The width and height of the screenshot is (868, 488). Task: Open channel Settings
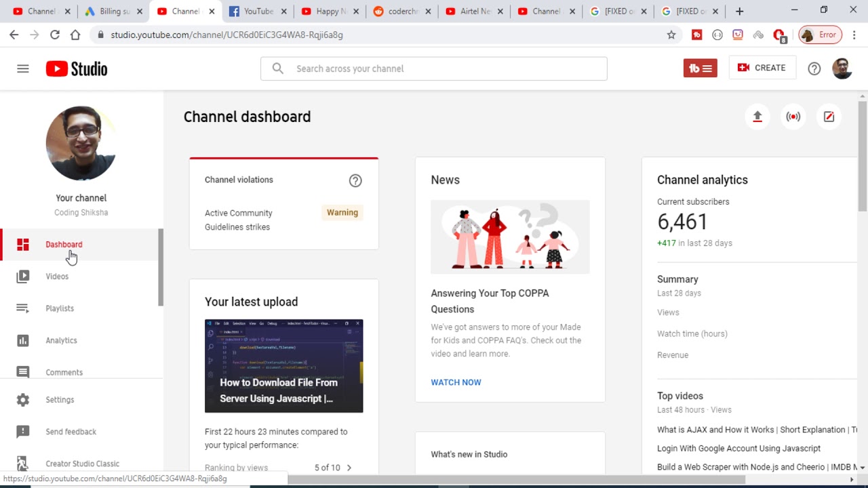(60, 400)
